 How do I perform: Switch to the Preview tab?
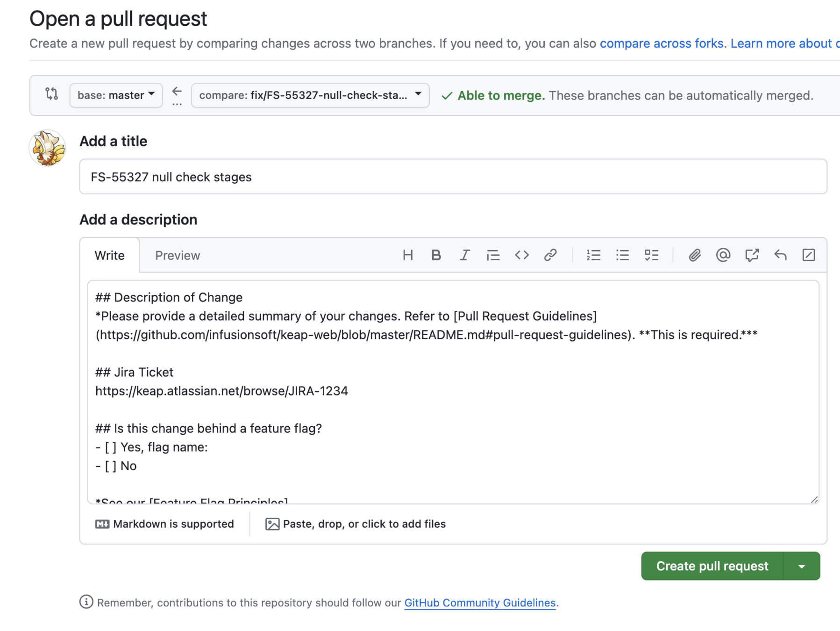pos(178,256)
